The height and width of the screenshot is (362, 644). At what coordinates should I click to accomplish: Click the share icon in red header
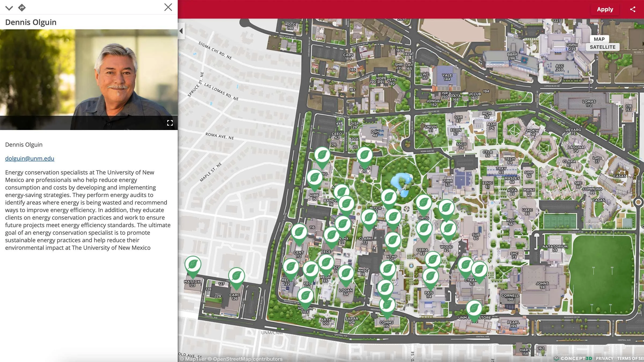point(632,9)
